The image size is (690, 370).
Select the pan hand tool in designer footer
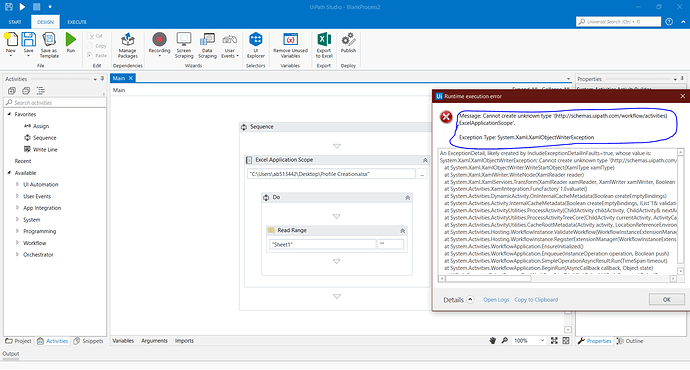493,341
